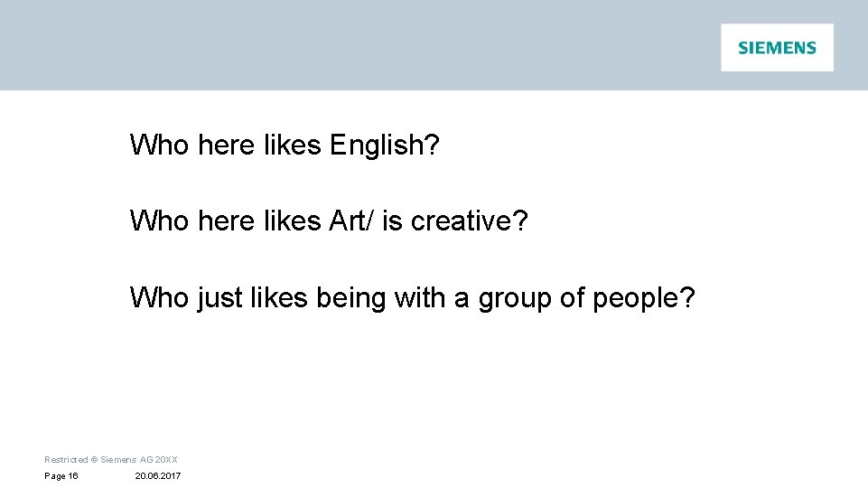Click the word 'with' in the third question
868x488 pixels.
click(x=420, y=297)
